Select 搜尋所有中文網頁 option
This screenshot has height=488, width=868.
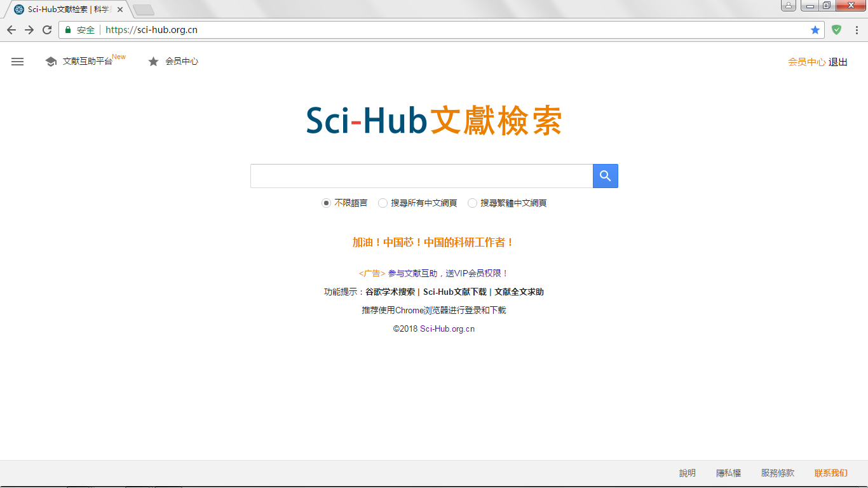point(383,203)
